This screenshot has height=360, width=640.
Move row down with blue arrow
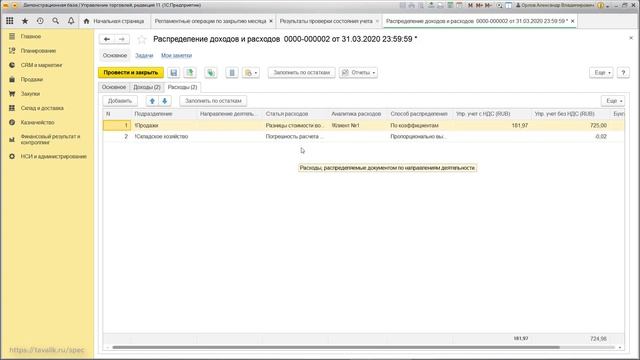pyautogui.click(x=164, y=101)
